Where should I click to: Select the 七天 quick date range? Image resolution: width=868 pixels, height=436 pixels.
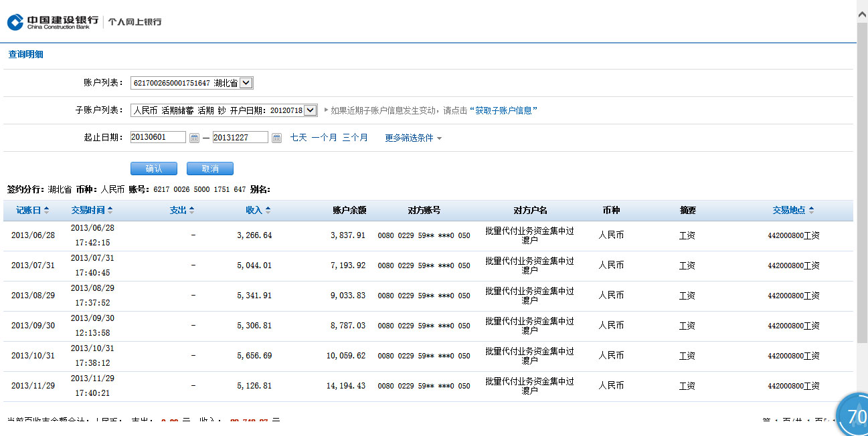coord(298,137)
